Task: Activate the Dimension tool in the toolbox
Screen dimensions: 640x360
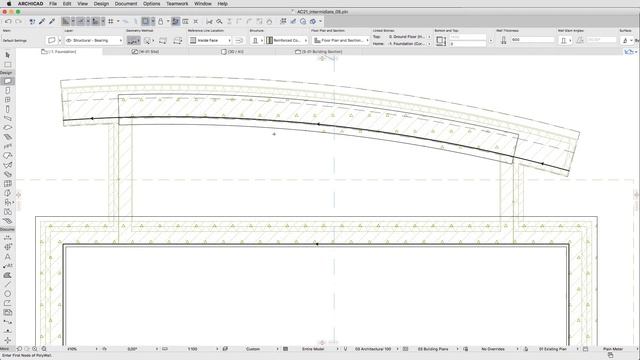Action: 7,238
